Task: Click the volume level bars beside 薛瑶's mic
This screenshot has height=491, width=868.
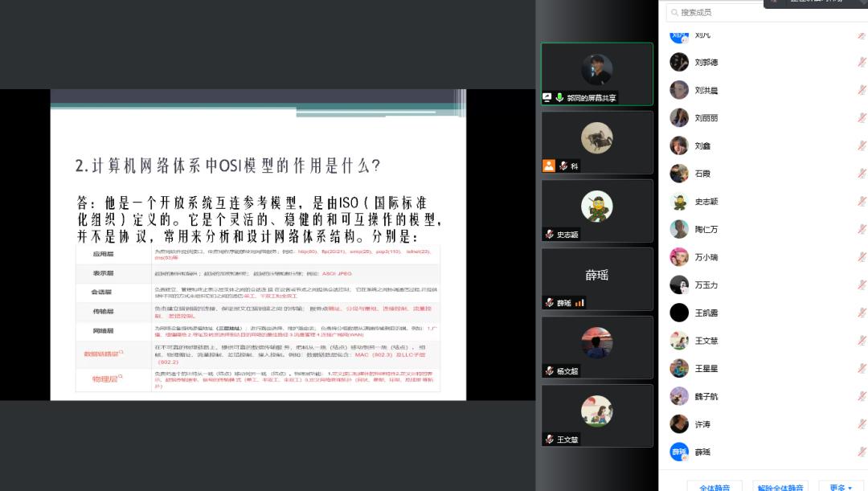Action: [579, 303]
